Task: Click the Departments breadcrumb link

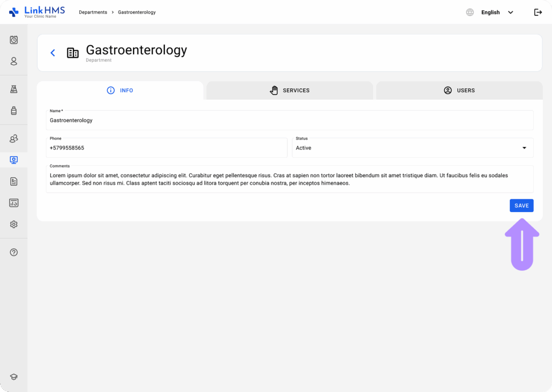Action: pyautogui.click(x=93, y=12)
